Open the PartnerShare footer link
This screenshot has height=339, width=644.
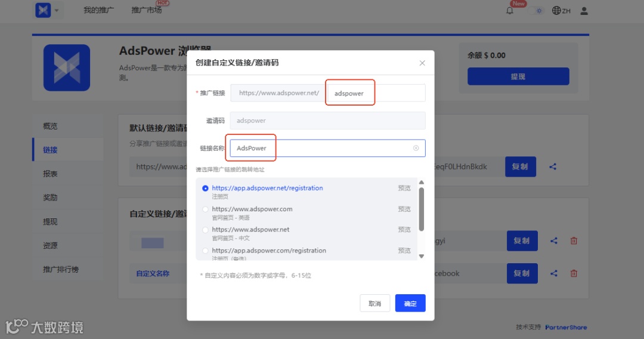click(x=566, y=328)
